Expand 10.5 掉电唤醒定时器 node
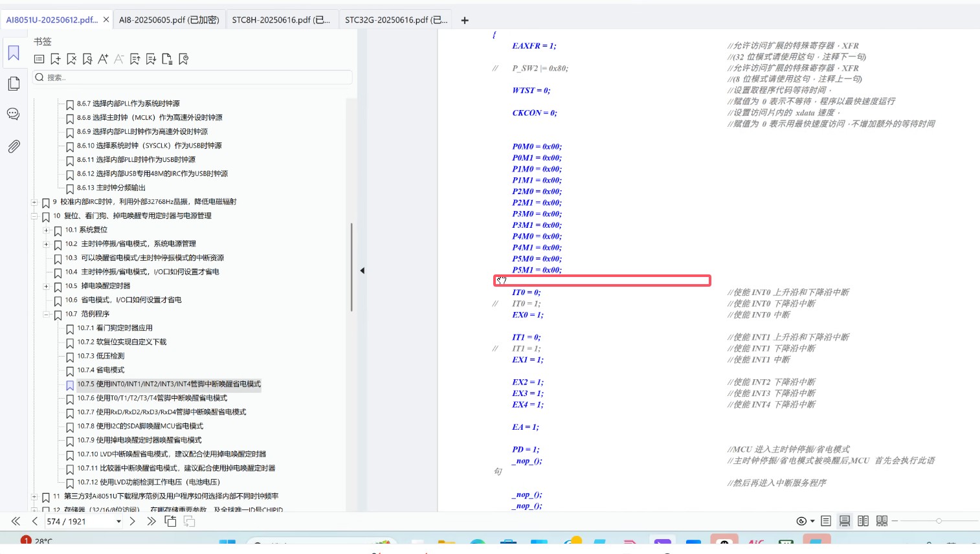 46,286
